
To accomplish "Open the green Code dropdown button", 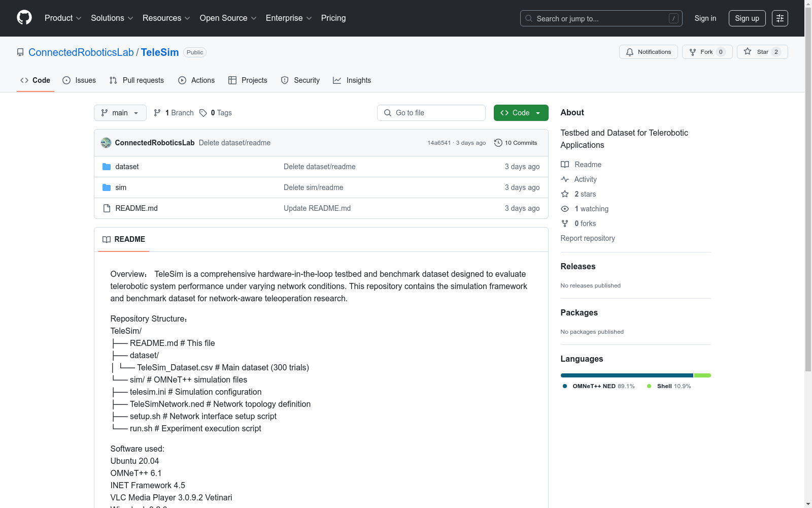I will pyautogui.click(x=521, y=113).
